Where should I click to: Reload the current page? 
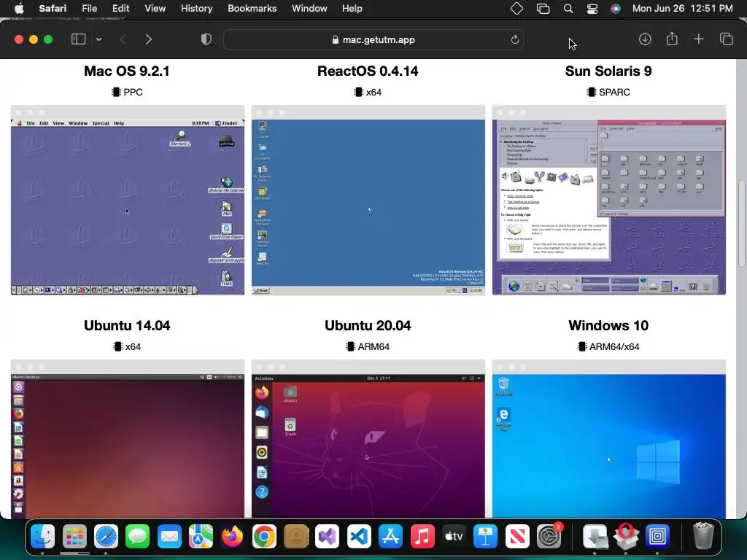click(514, 39)
